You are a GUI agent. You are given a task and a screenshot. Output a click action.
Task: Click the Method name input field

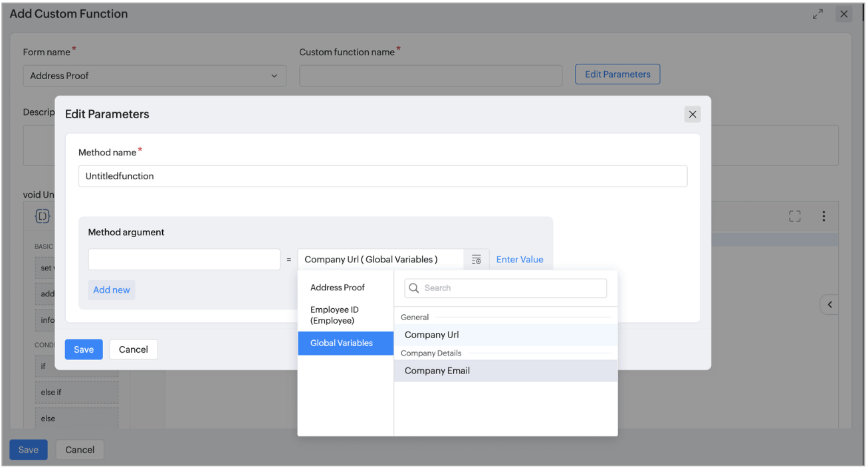pos(382,176)
